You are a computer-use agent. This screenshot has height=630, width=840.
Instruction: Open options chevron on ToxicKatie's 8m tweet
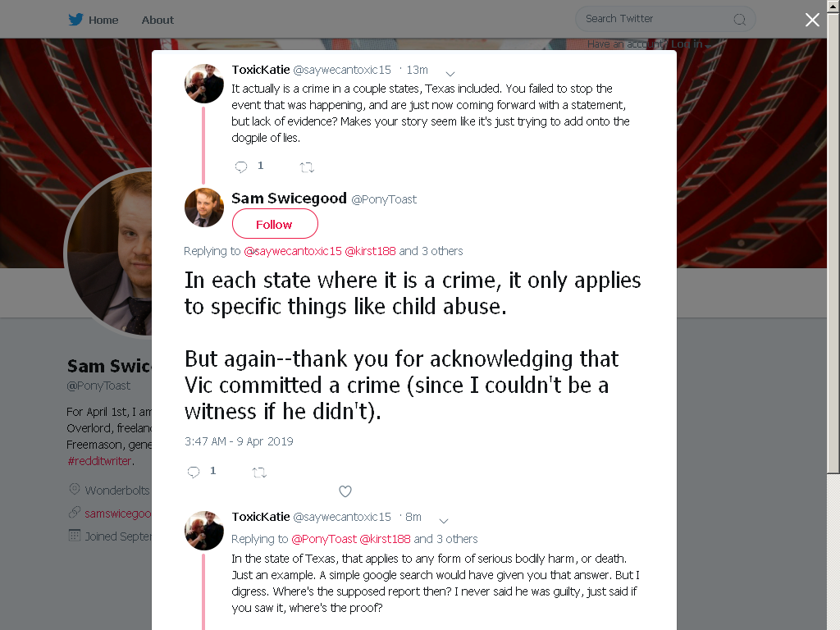(444, 520)
